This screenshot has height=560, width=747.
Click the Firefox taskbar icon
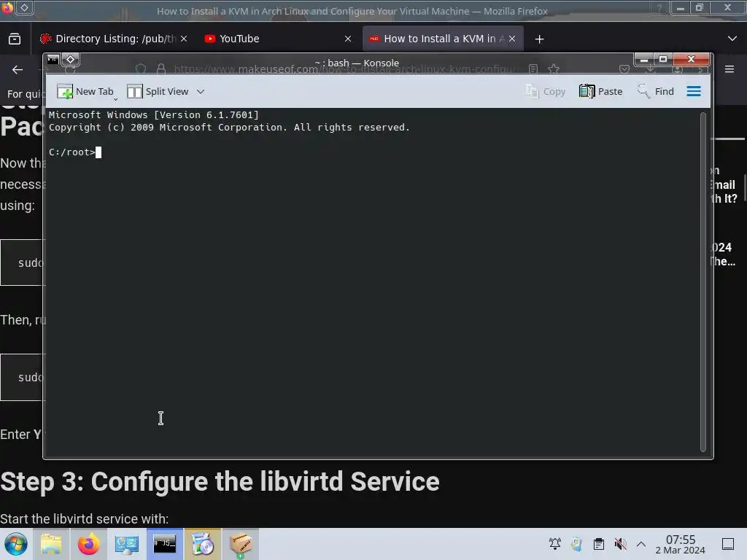tap(88, 544)
